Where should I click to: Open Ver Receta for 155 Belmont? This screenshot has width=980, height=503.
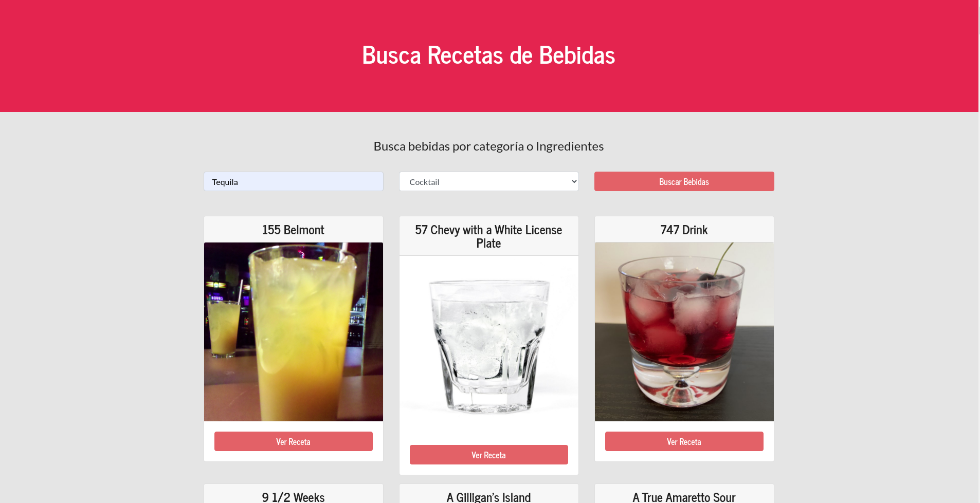point(293,441)
